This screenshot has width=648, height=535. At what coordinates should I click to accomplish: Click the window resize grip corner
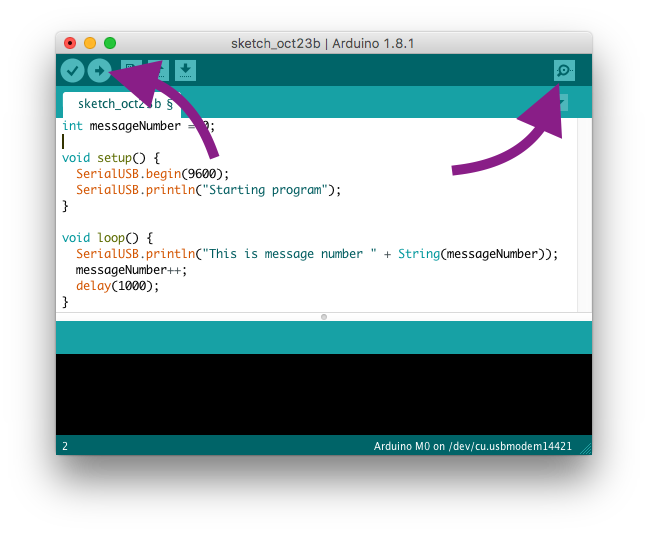586,449
